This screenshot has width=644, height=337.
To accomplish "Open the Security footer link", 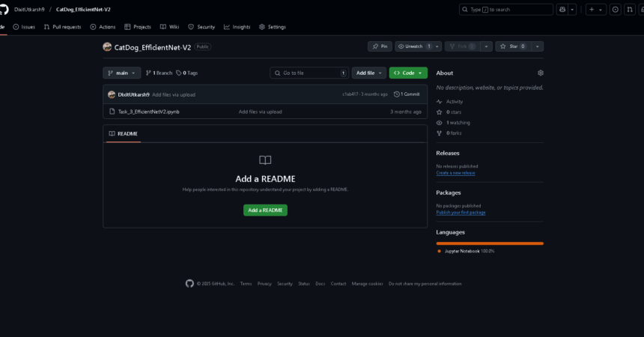I will pos(285,284).
